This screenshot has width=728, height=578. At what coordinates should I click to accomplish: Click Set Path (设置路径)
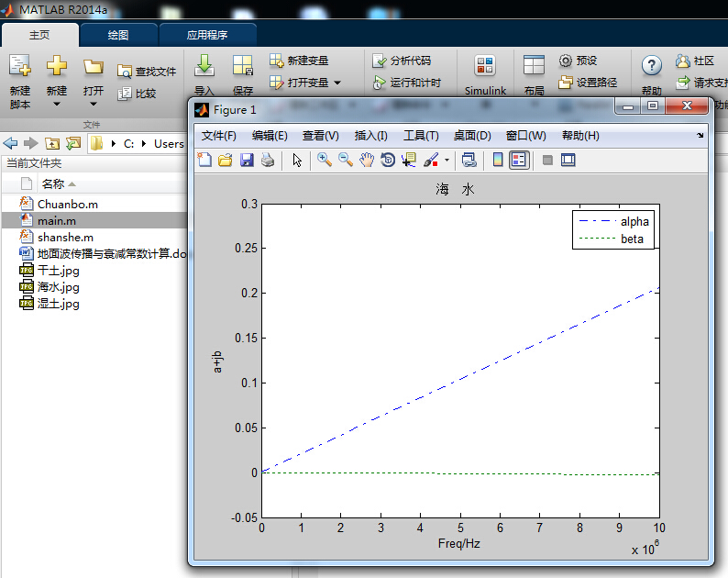[x=588, y=83]
